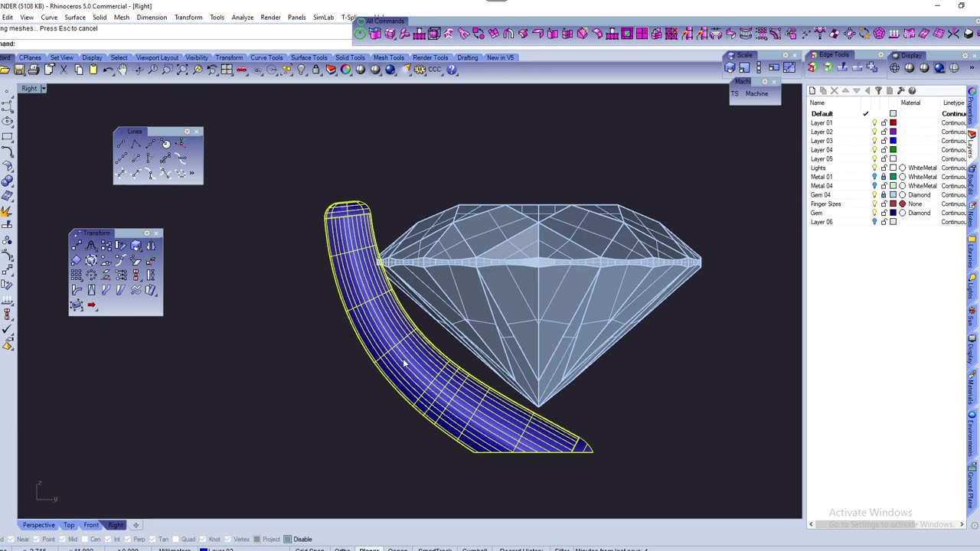Open the Linetype dropdown for Layer 03

(x=954, y=141)
